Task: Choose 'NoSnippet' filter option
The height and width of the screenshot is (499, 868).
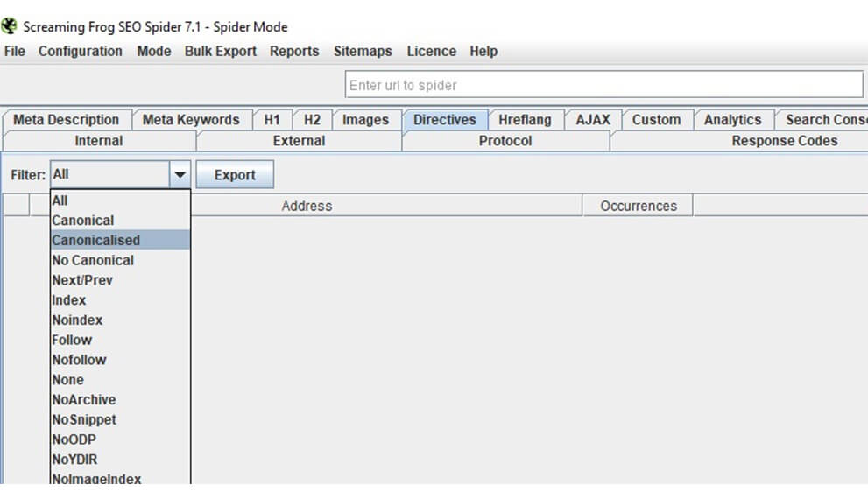Action: point(120,419)
